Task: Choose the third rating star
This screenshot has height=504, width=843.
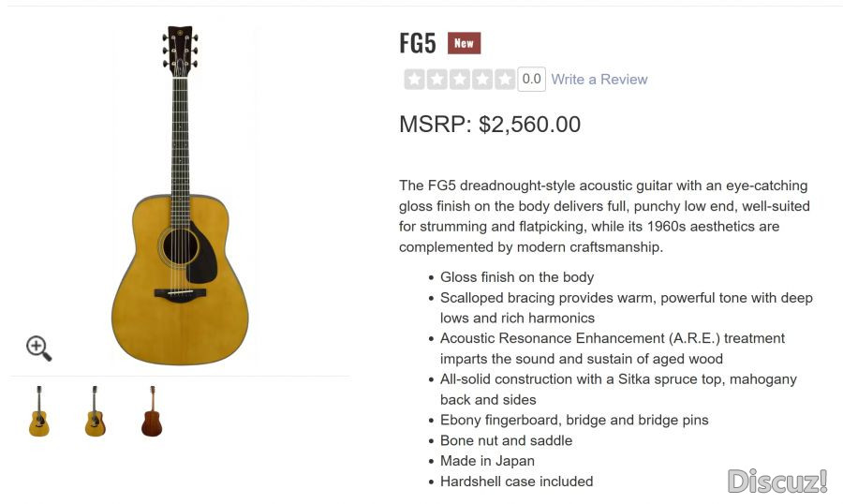Action: [x=459, y=80]
